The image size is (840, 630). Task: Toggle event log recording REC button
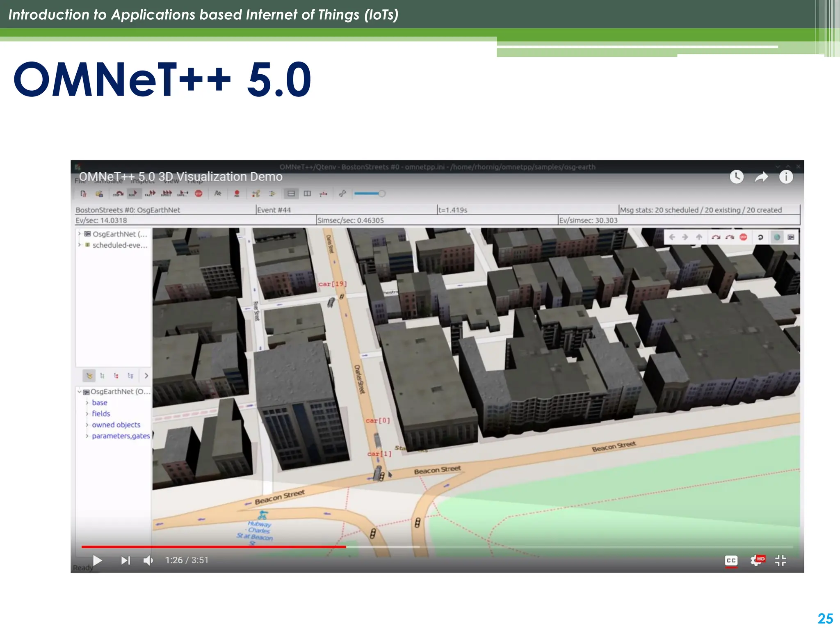[x=237, y=194]
